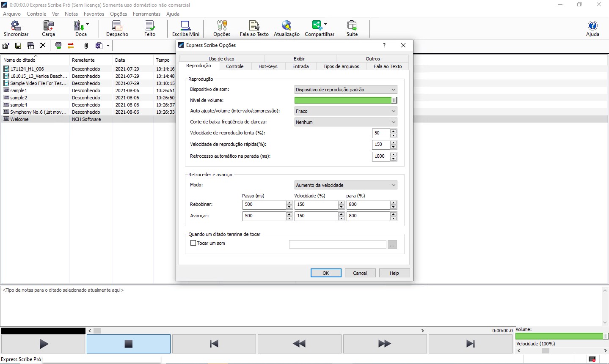Open the Ferramentas menu
This screenshot has width=609, height=364.
tap(146, 14)
